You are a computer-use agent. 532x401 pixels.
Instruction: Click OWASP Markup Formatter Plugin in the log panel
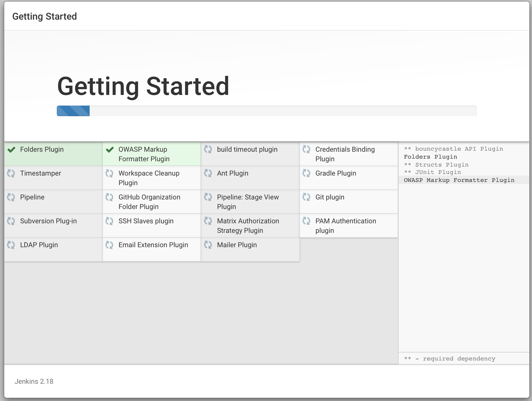click(459, 180)
